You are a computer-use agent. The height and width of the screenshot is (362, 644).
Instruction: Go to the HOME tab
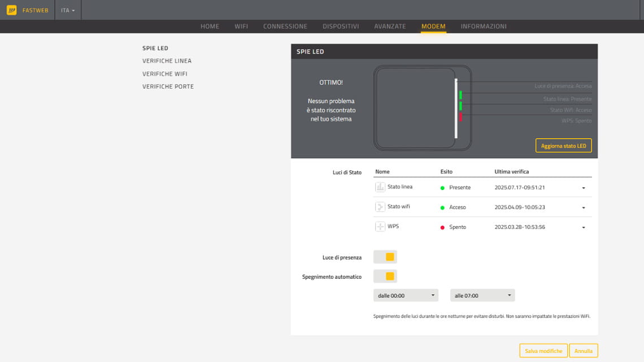[x=210, y=27]
